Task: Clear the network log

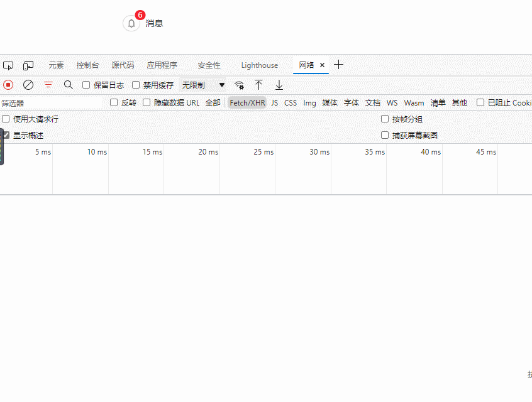Action: tap(28, 85)
